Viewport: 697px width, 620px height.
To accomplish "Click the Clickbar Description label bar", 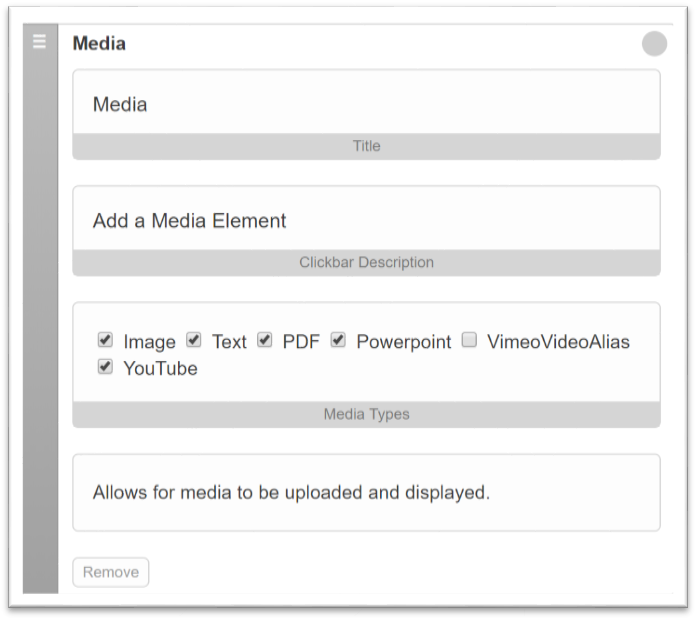I will pyautogui.click(x=366, y=263).
